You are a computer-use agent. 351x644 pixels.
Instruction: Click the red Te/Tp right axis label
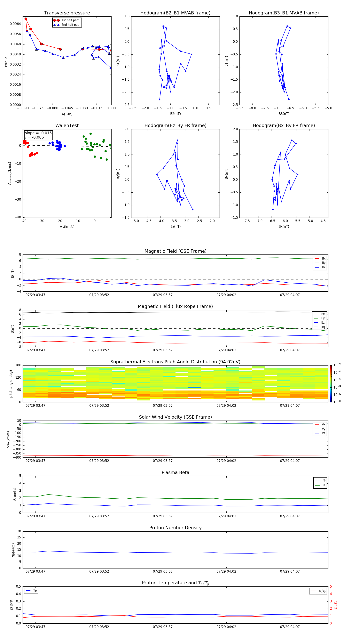click(x=336, y=605)
